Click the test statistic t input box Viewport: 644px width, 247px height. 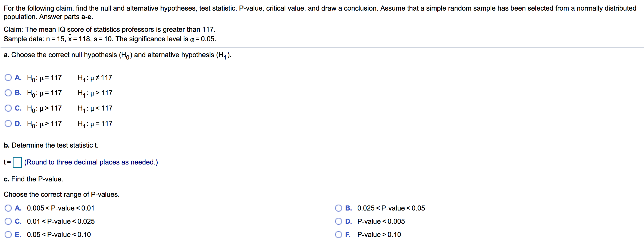tap(17, 162)
